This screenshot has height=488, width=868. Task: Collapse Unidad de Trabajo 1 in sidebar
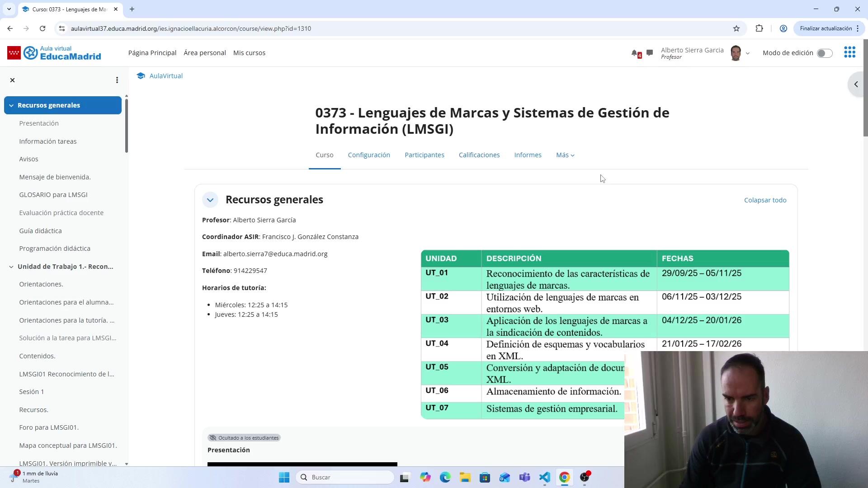11,267
